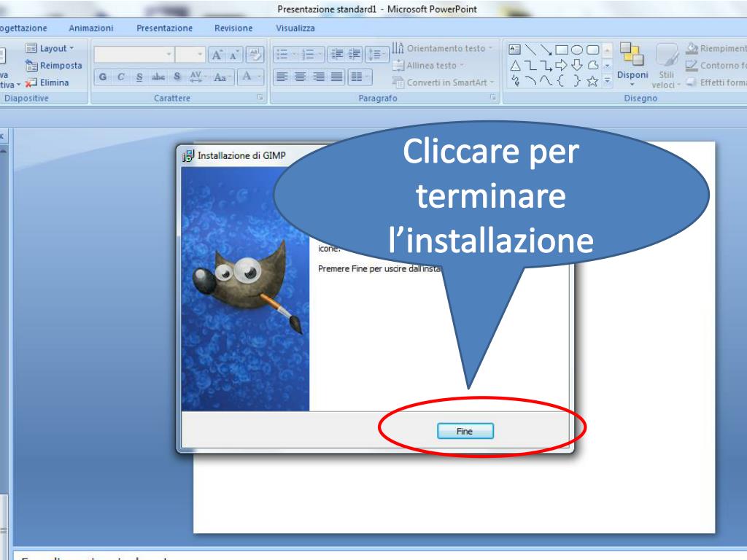
Task: Switch to the Visualizza tab
Action: [x=295, y=28]
